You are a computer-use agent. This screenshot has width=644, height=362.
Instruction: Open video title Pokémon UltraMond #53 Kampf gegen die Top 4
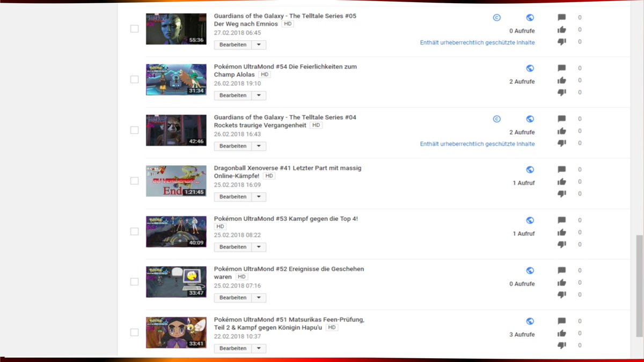click(286, 219)
